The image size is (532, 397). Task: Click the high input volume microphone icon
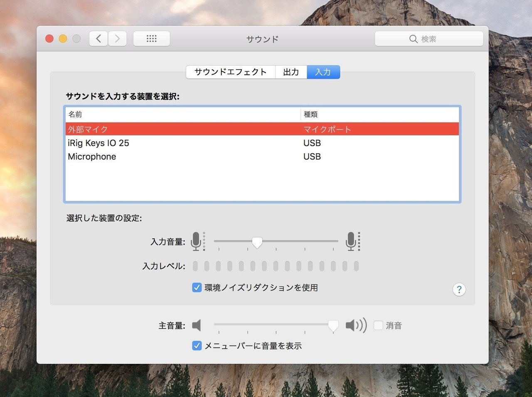point(352,241)
